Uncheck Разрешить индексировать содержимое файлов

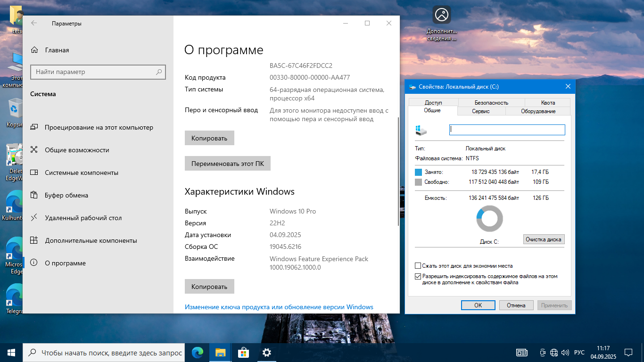point(418,277)
